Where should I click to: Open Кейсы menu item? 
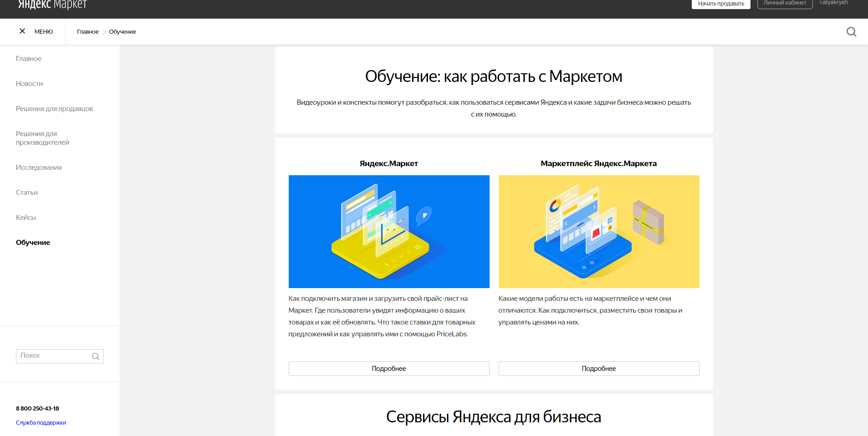(x=26, y=218)
